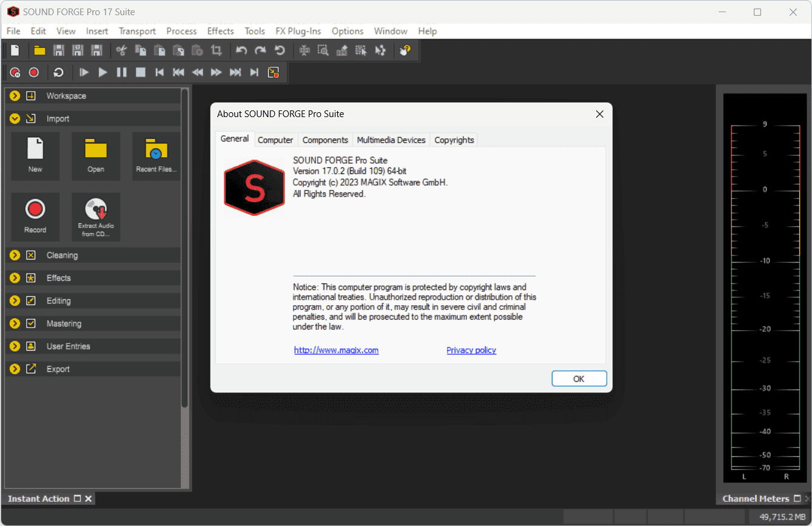Click the red Record button in transport bar
The image size is (812, 526).
click(x=34, y=72)
